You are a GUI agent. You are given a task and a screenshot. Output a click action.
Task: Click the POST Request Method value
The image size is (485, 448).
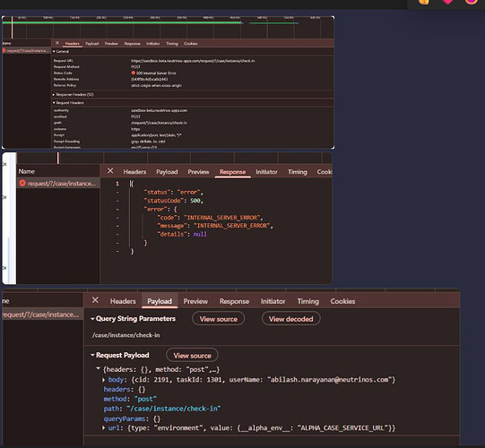135,67
